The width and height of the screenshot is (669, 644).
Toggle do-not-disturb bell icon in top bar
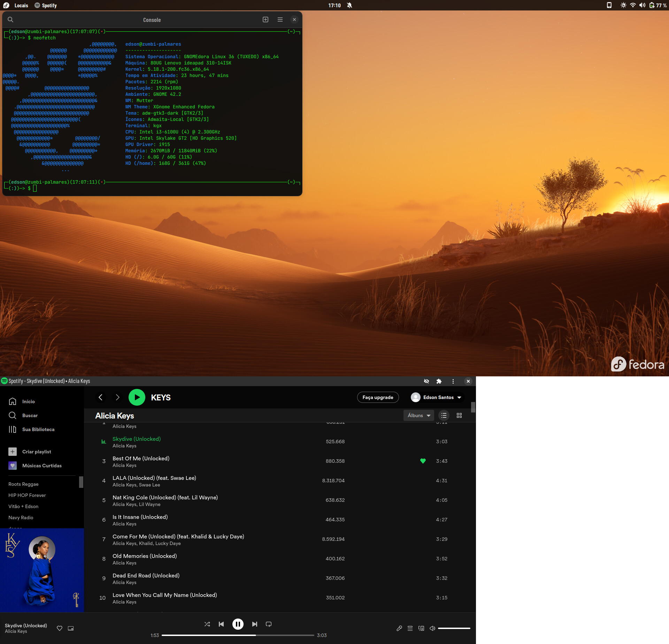(x=349, y=5)
